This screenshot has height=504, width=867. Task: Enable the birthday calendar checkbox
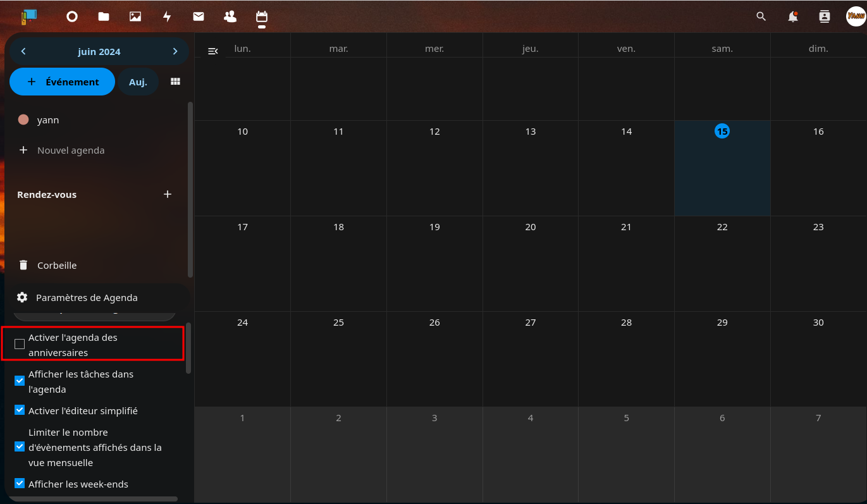click(20, 344)
